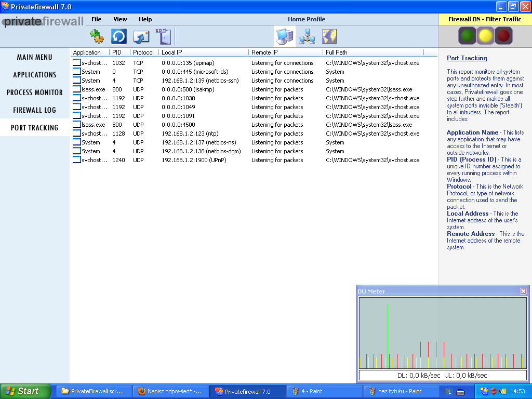The image size is (532, 399).
Task: Click the green puzzle settings toolbar icon
Action: pos(97,36)
